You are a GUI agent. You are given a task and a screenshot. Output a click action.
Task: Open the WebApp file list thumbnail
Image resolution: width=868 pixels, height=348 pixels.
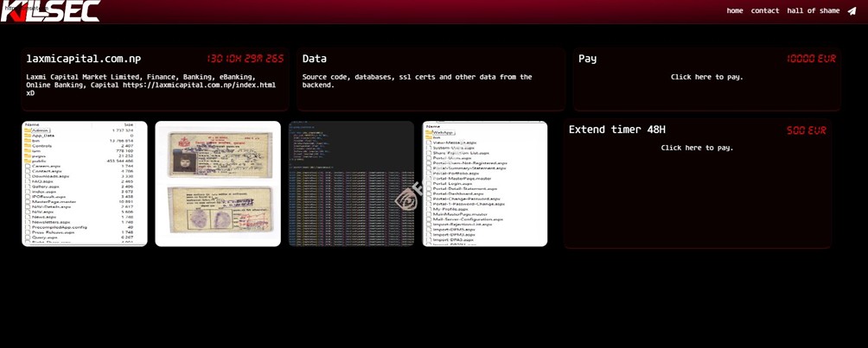[x=484, y=183]
